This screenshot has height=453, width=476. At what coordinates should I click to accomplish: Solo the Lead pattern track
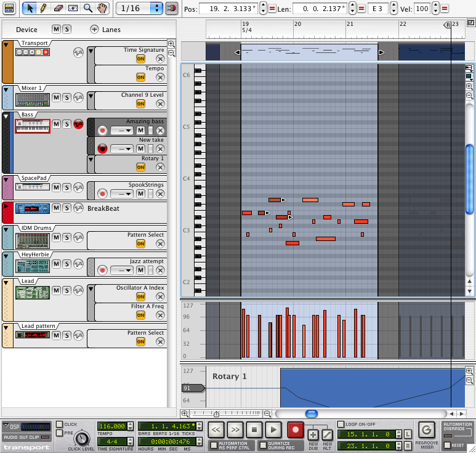point(67,335)
